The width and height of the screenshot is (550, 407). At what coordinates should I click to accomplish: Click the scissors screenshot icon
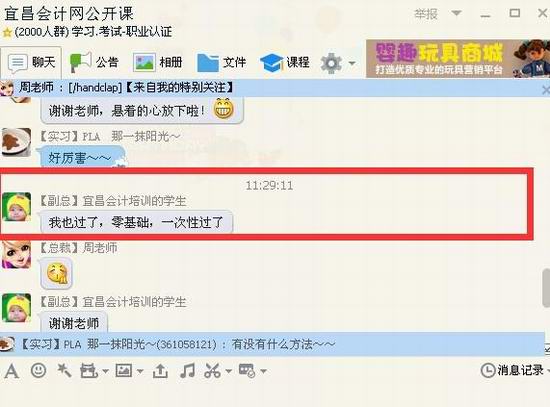click(x=213, y=371)
